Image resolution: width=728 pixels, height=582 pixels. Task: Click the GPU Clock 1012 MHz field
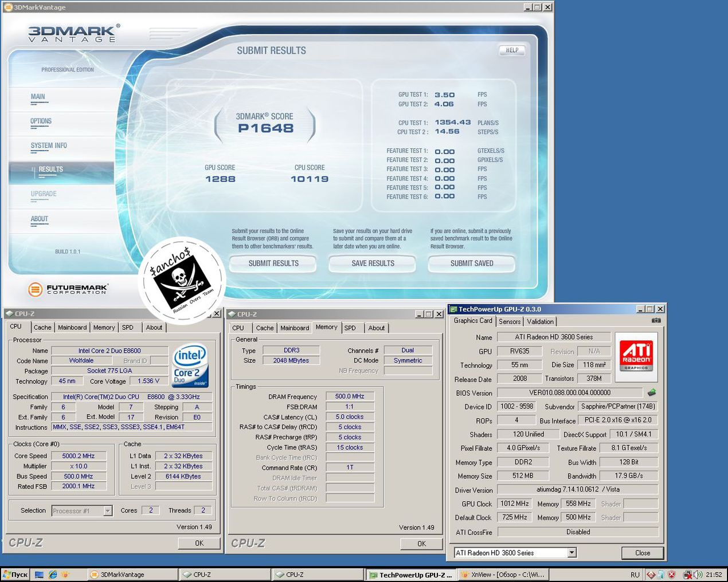pyautogui.click(x=515, y=504)
